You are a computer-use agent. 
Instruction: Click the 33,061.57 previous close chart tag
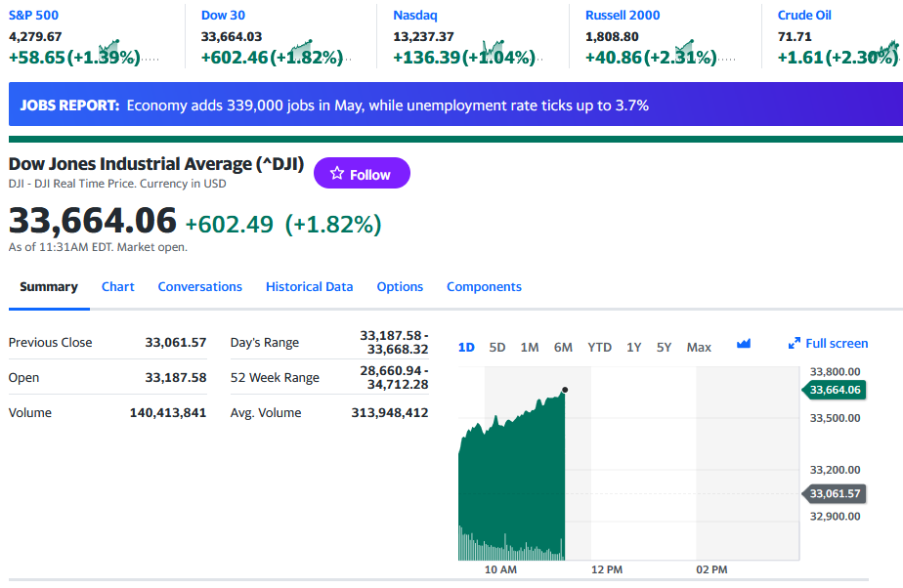[834, 493]
